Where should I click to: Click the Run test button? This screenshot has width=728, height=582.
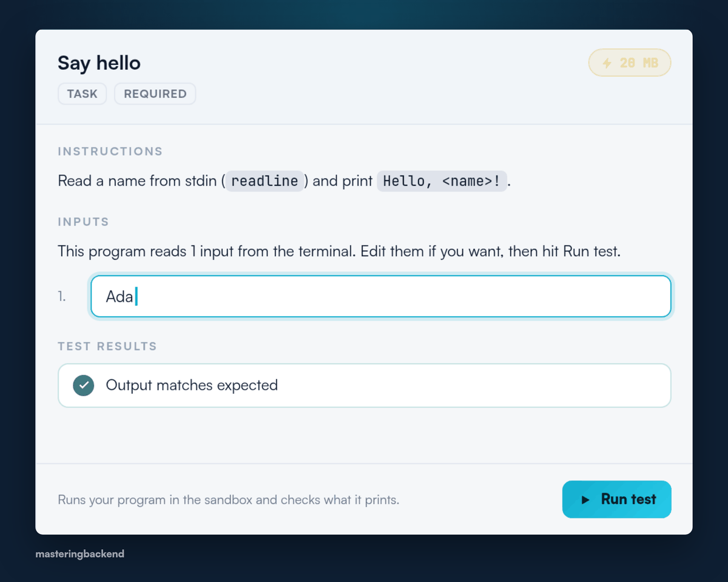(x=616, y=499)
